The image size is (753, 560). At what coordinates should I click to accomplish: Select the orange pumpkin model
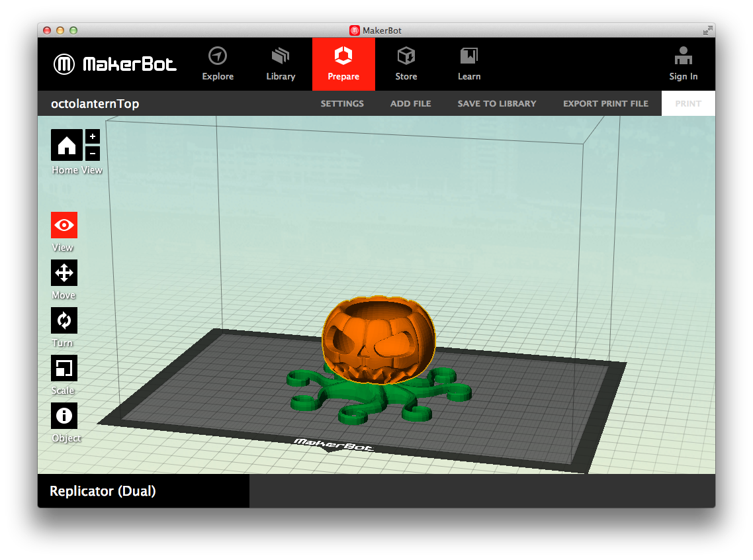tap(378, 340)
